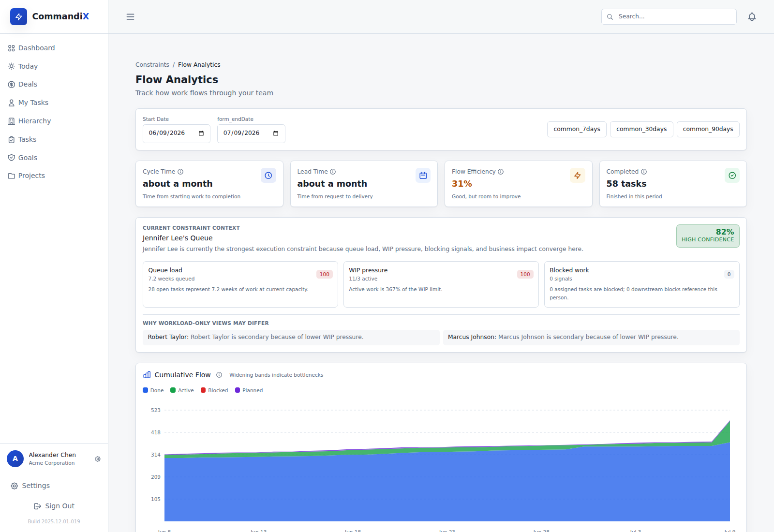Screen dimensions: 774x532
Task: Open notifications via the bell icon
Action: (x=752, y=16)
